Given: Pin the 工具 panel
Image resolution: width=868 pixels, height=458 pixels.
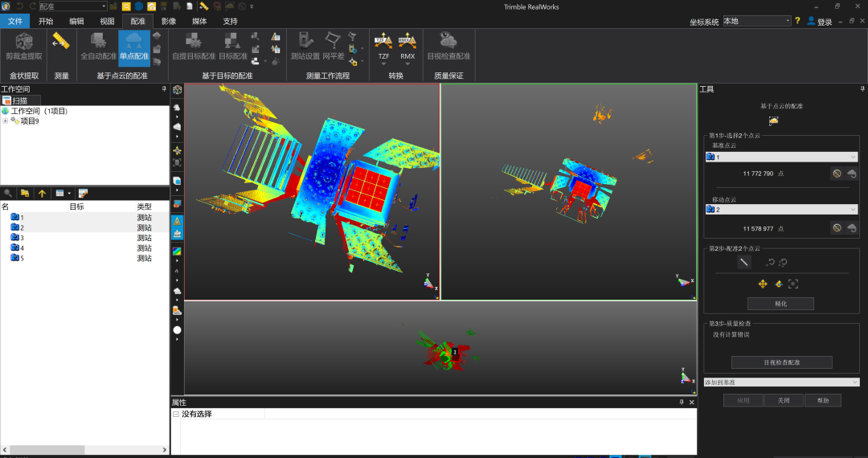Looking at the screenshot, I should [x=862, y=88].
